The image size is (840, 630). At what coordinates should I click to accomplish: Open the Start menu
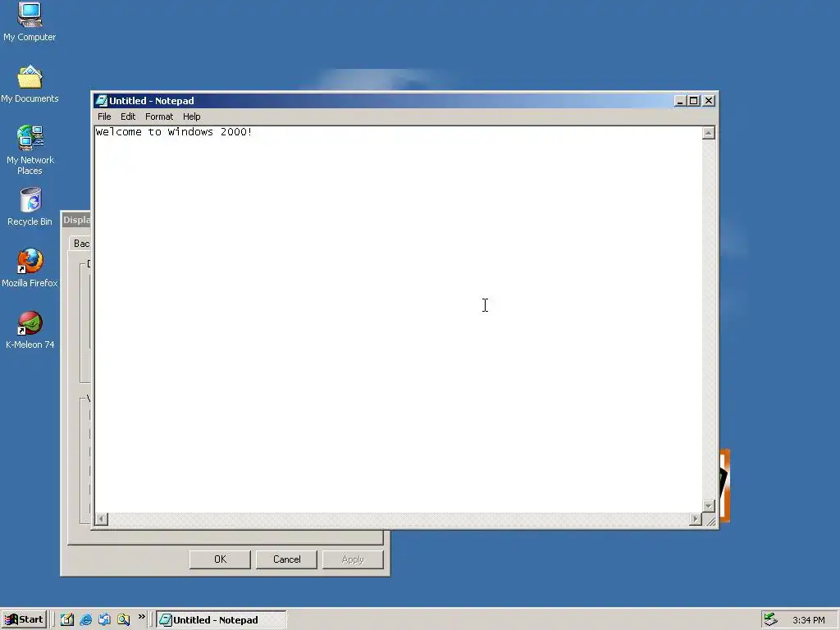pyautogui.click(x=24, y=619)
